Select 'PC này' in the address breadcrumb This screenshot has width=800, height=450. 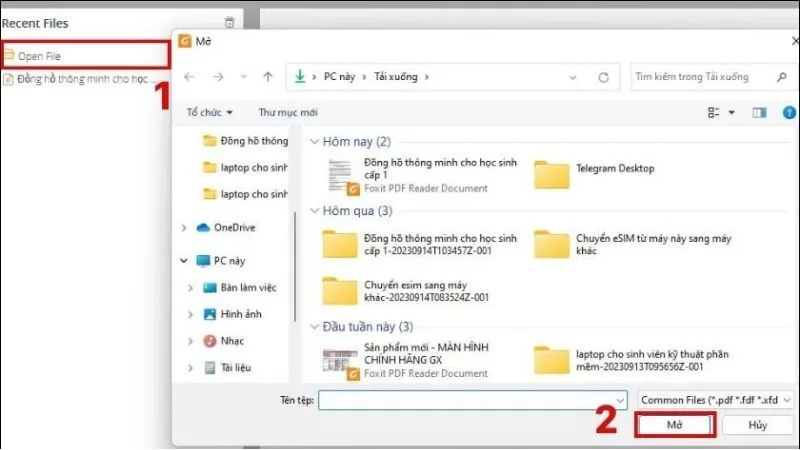339,77
